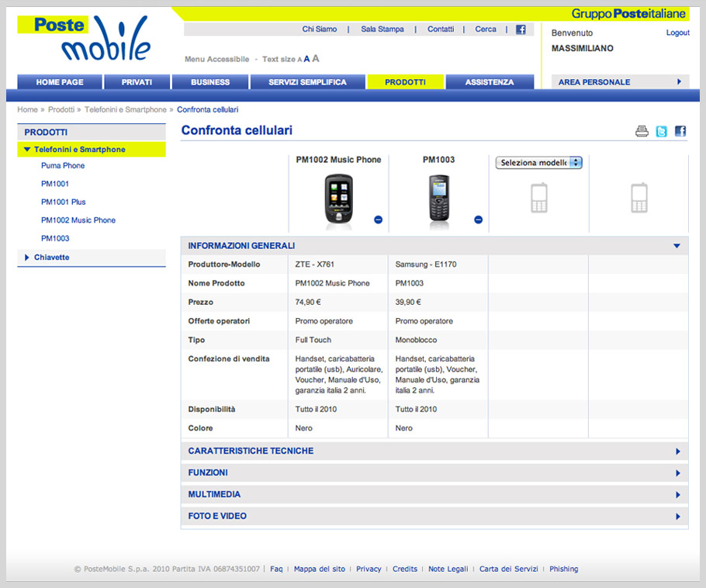The height and width of the screenshot is (588, 706).
Task: Open the Servizi Semplifica tab
Action: [x=307, y=82]
